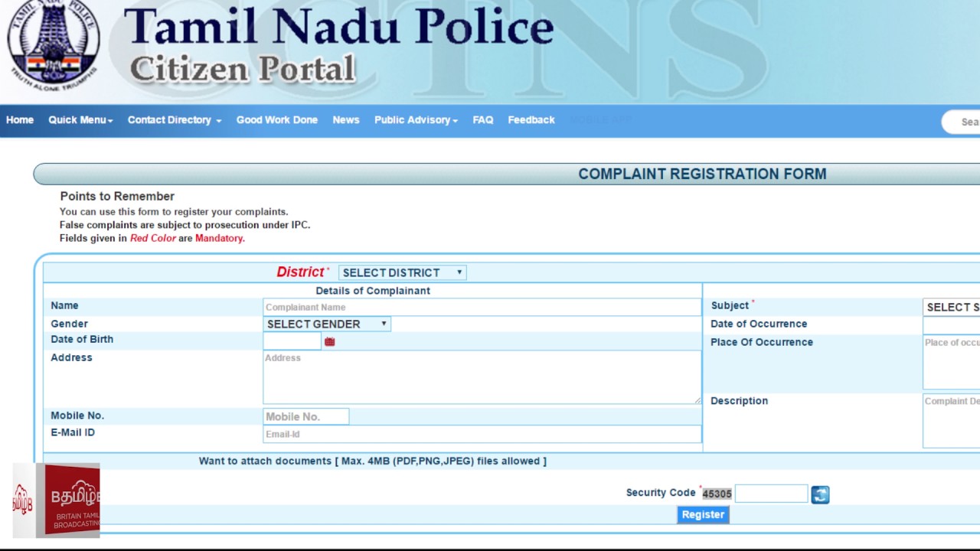The width and height of the screenshot is (980, 551).
Task: Open the Good Work Done page
Action: pyautogui.click(x=276, y=120)
